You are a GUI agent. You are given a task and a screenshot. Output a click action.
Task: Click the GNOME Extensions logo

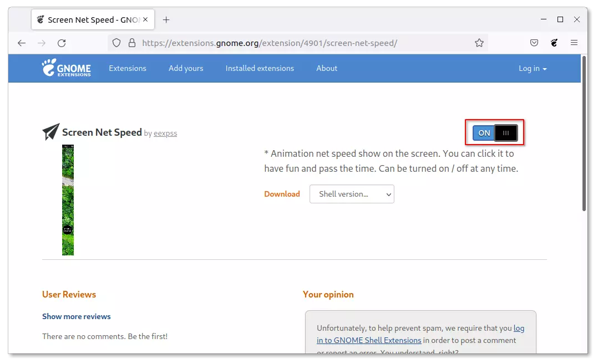(x=67, y=68)
